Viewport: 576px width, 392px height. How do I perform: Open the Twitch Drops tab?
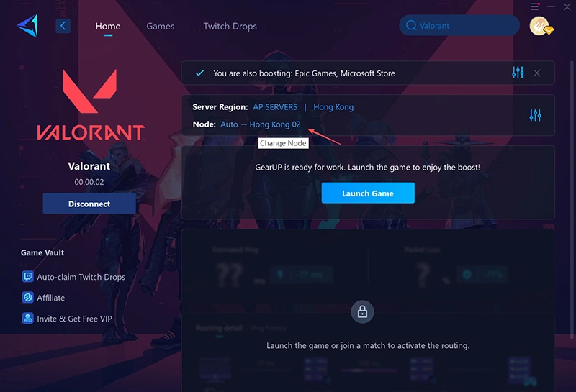[230, 26]
